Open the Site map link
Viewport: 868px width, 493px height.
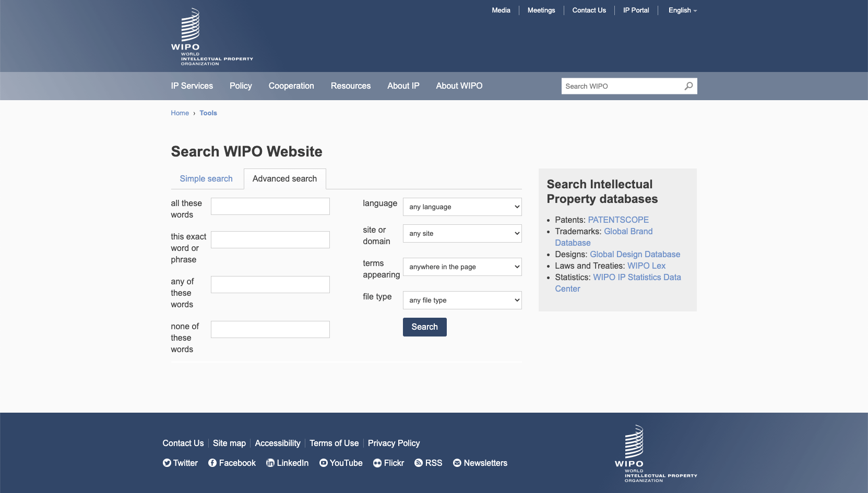229,443
